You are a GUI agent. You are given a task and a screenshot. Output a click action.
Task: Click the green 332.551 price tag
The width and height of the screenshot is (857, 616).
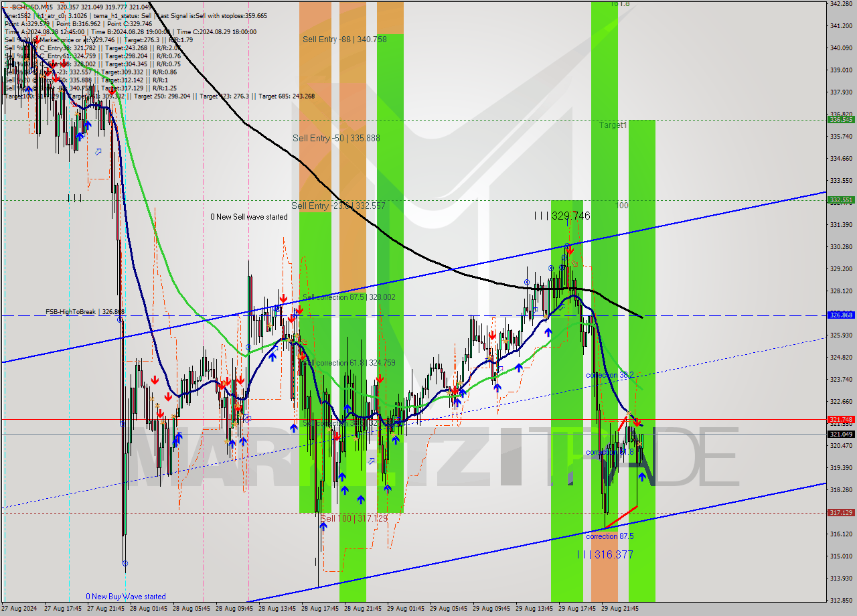pos(840,200)
